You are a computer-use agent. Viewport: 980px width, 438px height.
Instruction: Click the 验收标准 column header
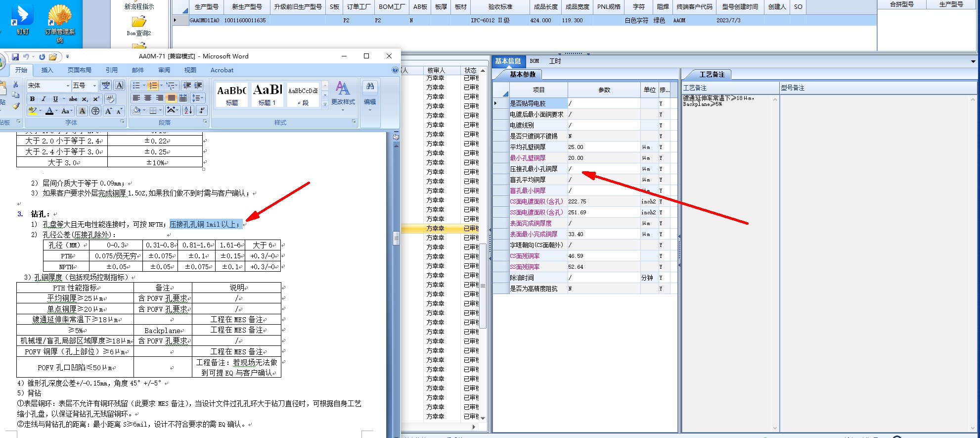[500, 7]
